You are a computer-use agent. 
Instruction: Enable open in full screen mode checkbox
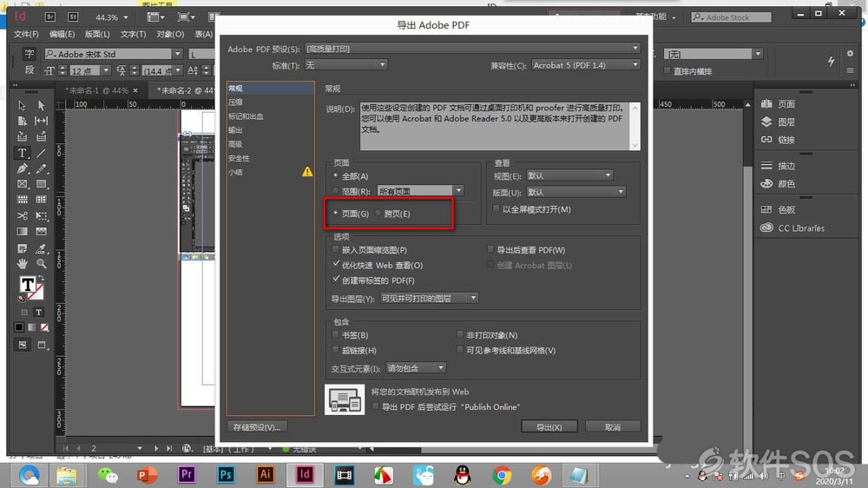pyautogui.click(x=496, y=208)
